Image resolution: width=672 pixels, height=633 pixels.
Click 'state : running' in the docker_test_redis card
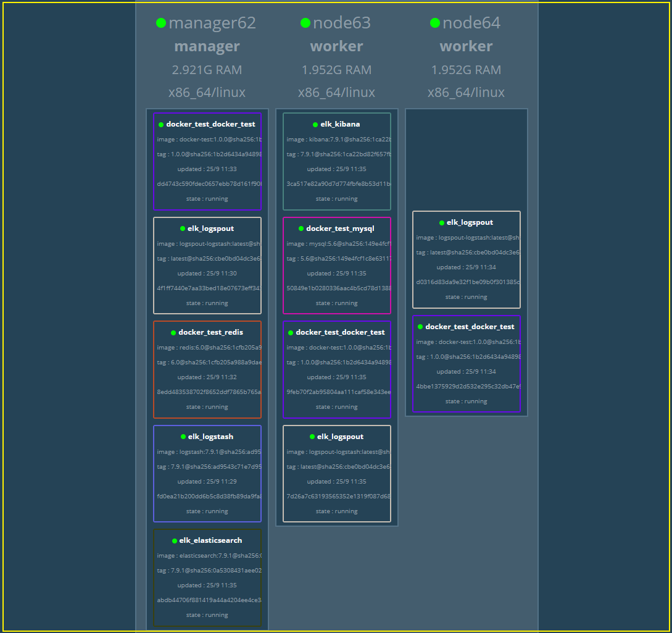[x=207, y=407]
